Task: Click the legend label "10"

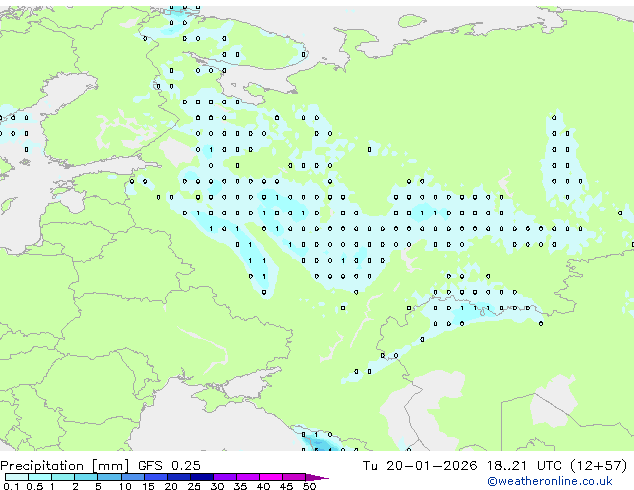Action: tap(125, 486)
